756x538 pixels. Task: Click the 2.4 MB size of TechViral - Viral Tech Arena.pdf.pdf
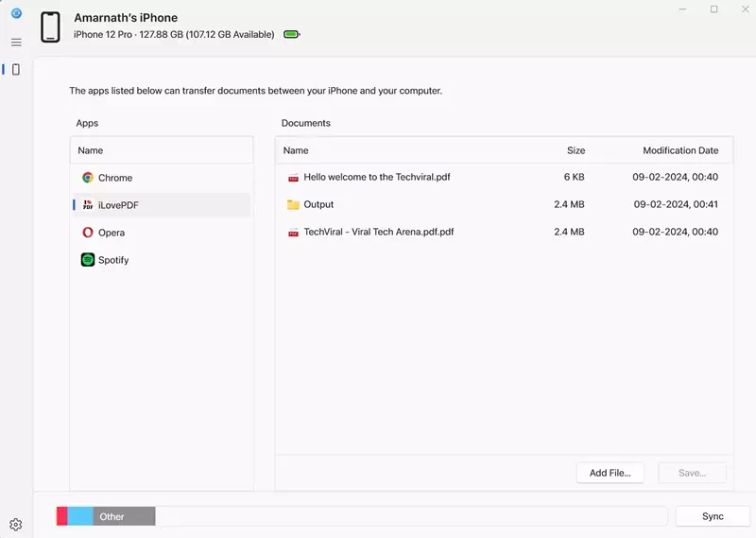569,232
